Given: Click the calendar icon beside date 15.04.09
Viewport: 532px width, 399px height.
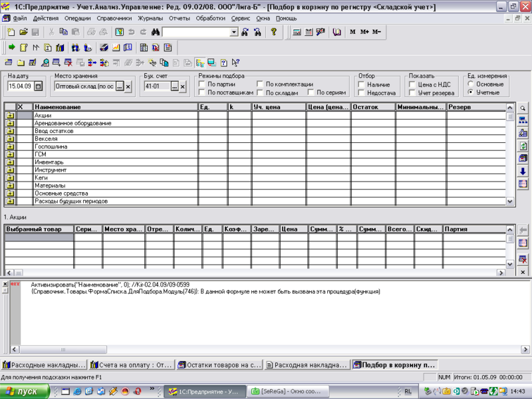Looking at the screenshot, I should [38, 86].
